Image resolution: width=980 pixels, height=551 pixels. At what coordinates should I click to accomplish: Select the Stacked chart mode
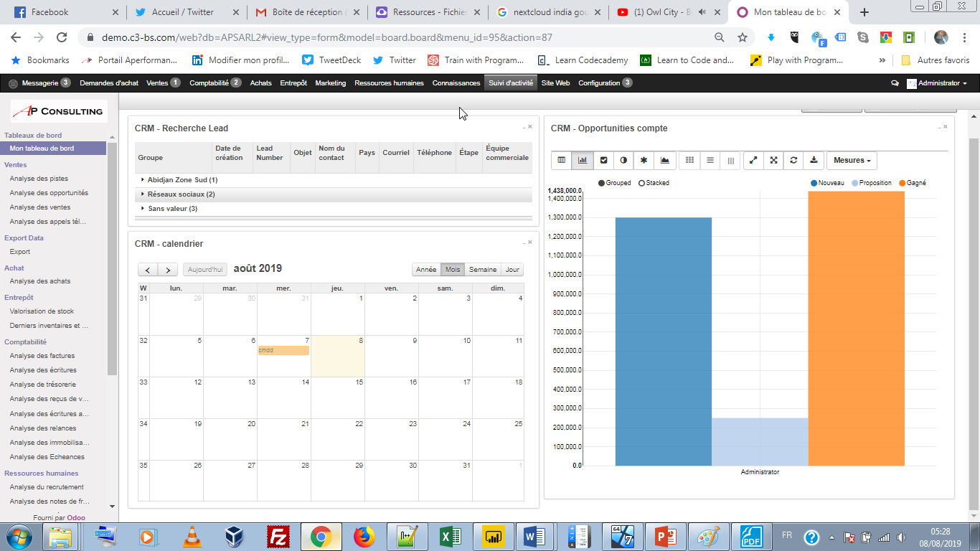tap(653, 183)
